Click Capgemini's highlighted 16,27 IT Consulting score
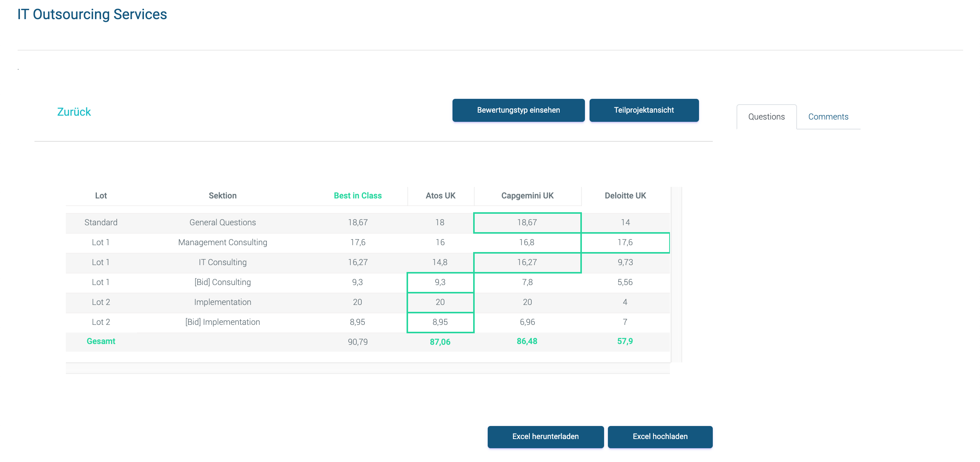The height and width of the screenshot is (462, 980). tap(527, 262)
